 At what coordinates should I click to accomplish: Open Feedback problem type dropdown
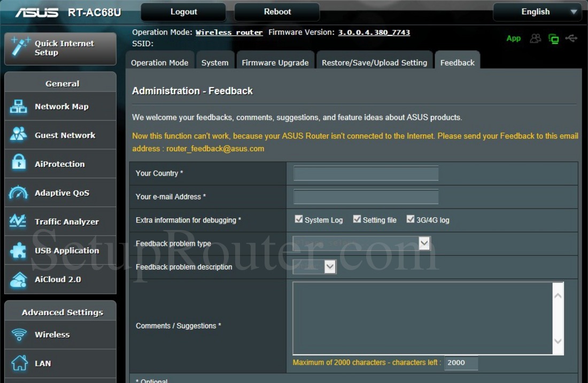pos(361,243)
